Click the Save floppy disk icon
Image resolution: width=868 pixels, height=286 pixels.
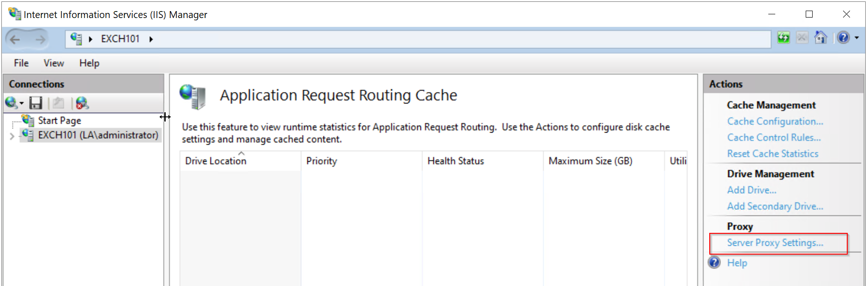click(x=36, y=103)
